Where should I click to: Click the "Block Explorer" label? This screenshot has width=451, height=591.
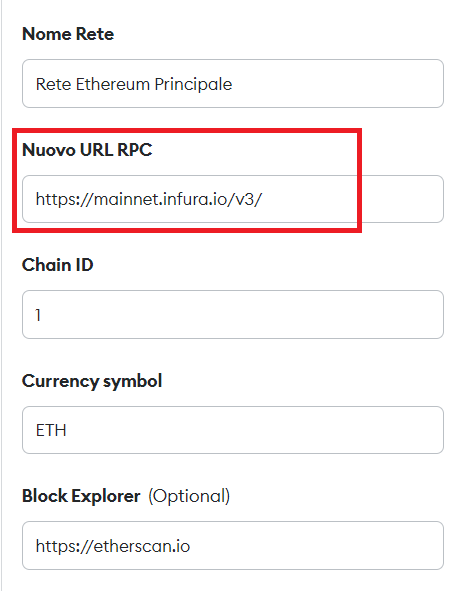click(x=81, y=496)
